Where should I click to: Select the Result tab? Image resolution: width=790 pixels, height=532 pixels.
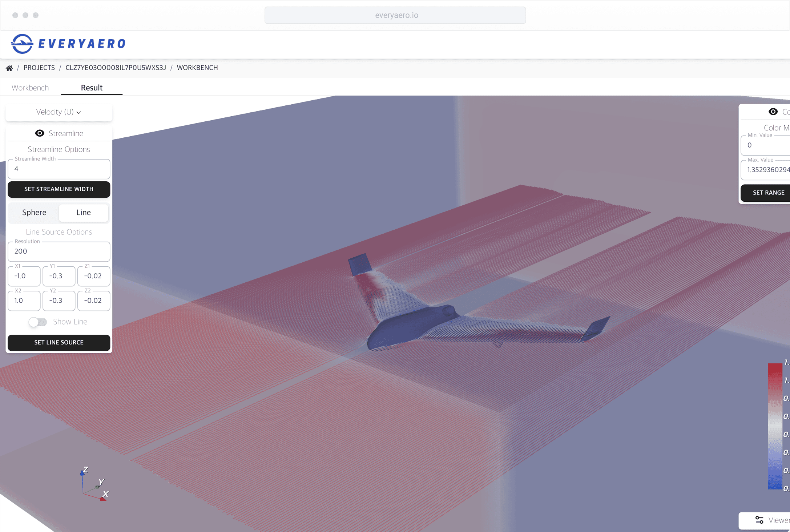(92, 88)
